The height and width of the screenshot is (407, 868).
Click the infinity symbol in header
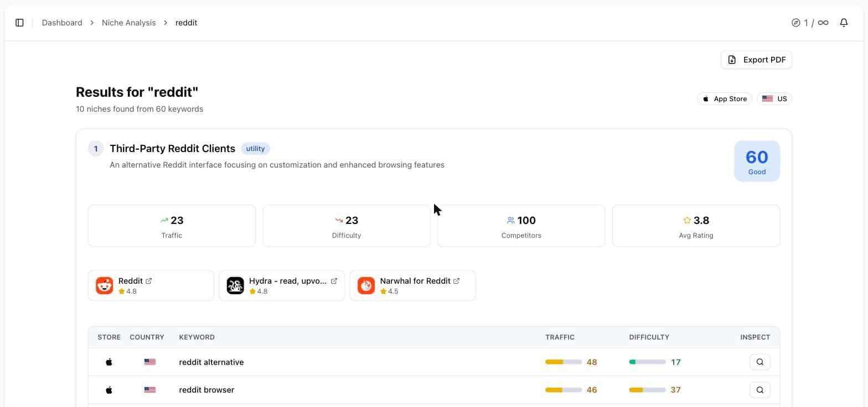coord(823,23)
